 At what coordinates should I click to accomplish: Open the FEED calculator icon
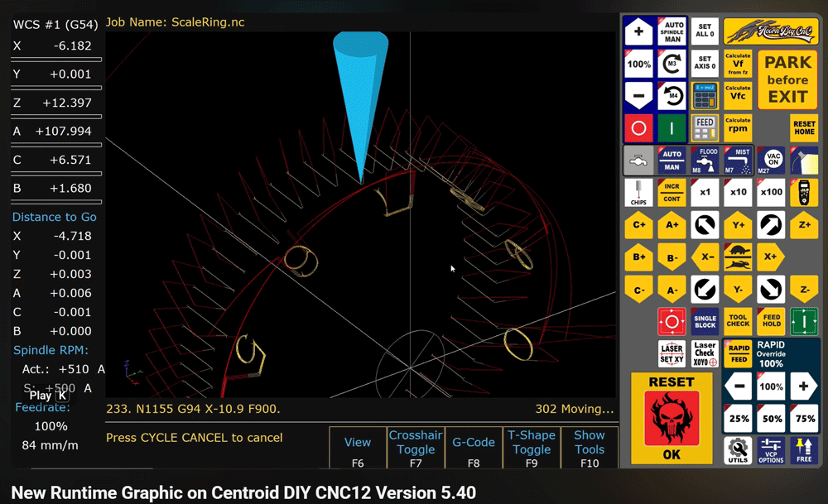[x=704, y=127]
